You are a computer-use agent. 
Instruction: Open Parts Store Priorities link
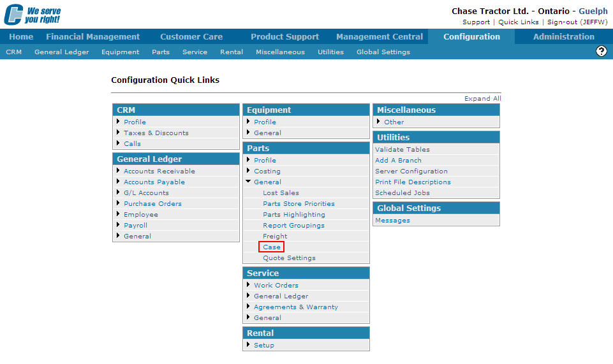pyautogui.click(x=299, y=203)
